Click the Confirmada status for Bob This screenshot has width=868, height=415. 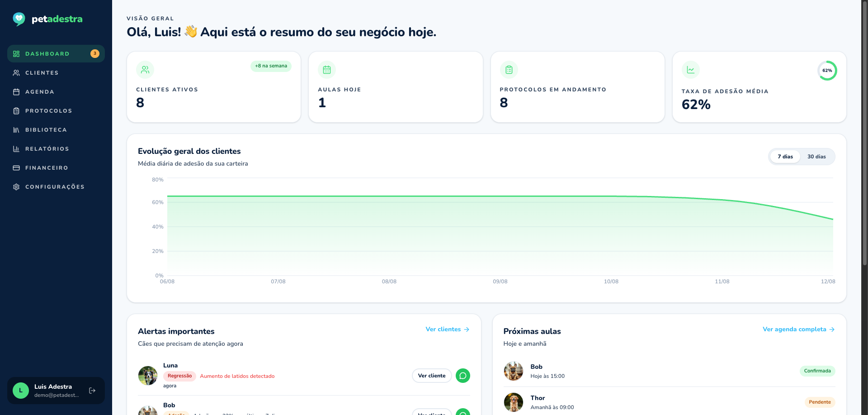(817, 371)
